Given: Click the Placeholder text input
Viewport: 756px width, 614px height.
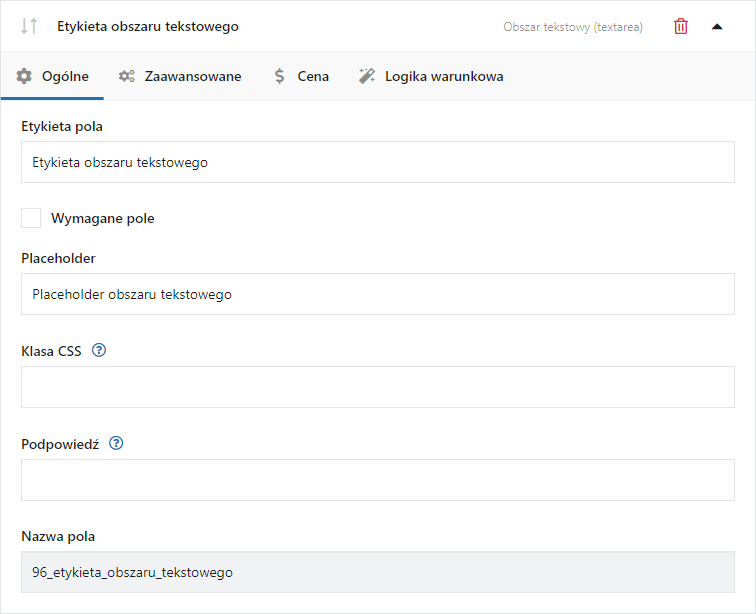Looking at the screenshot, I should (x=378, y=294).
